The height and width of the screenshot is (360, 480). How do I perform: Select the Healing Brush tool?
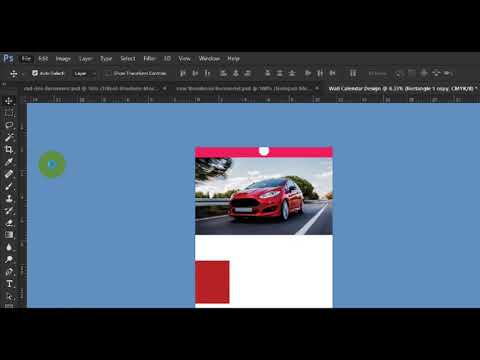click(9, 174)
